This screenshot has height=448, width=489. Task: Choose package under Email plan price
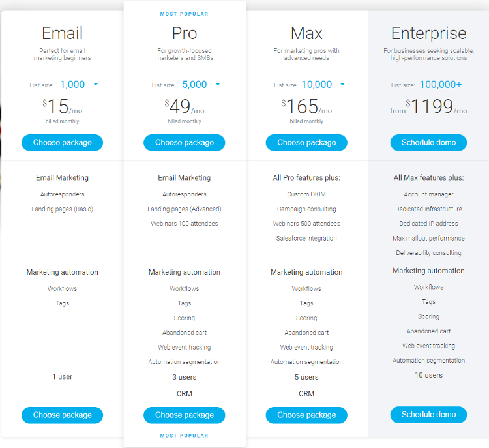click(x=62, y=143)
